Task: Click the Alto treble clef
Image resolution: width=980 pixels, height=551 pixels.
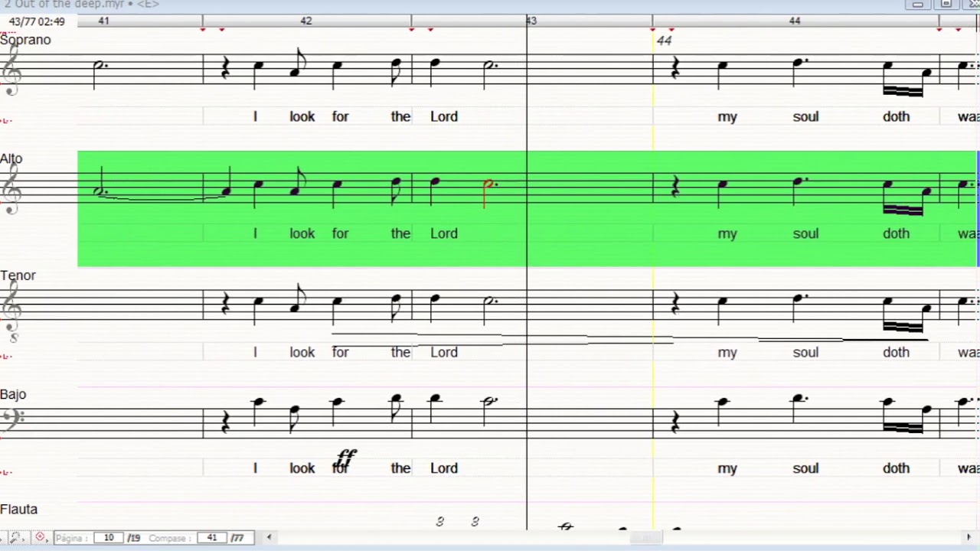Action: [x=11, y=188]
